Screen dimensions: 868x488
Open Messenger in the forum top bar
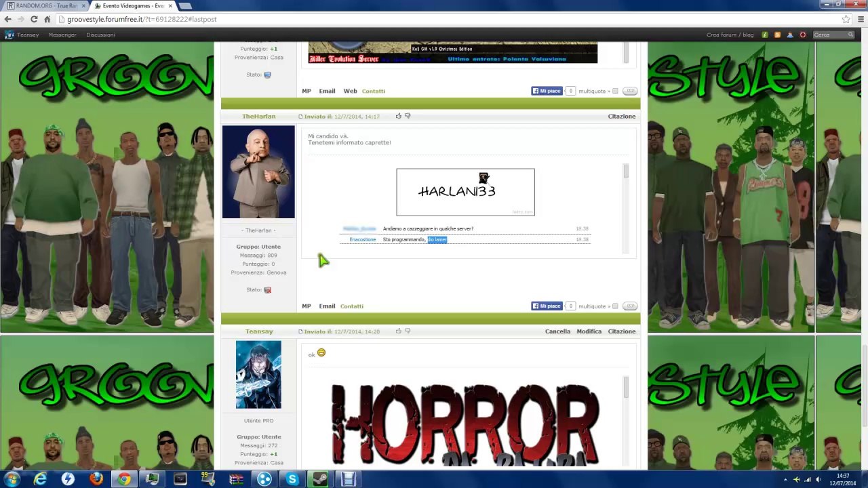tap(62, 35)
